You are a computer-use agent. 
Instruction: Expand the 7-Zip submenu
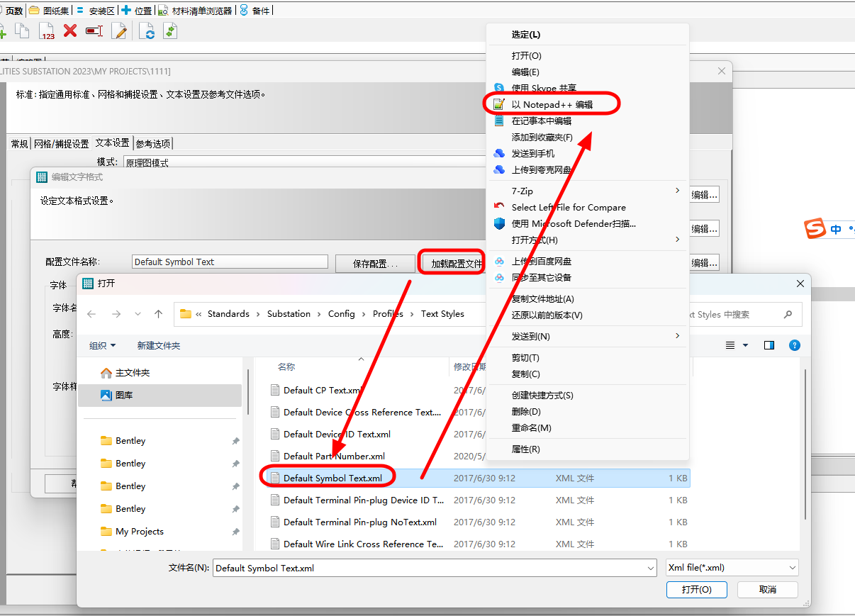pyautogui.click(x=588, y=191)
